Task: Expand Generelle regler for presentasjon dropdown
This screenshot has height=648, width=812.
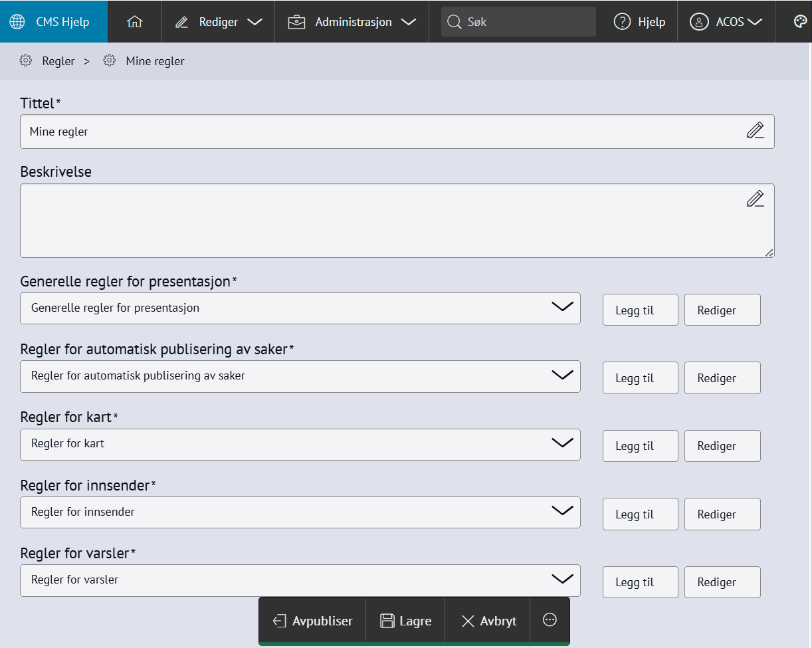Action: (x=300, y=308)
